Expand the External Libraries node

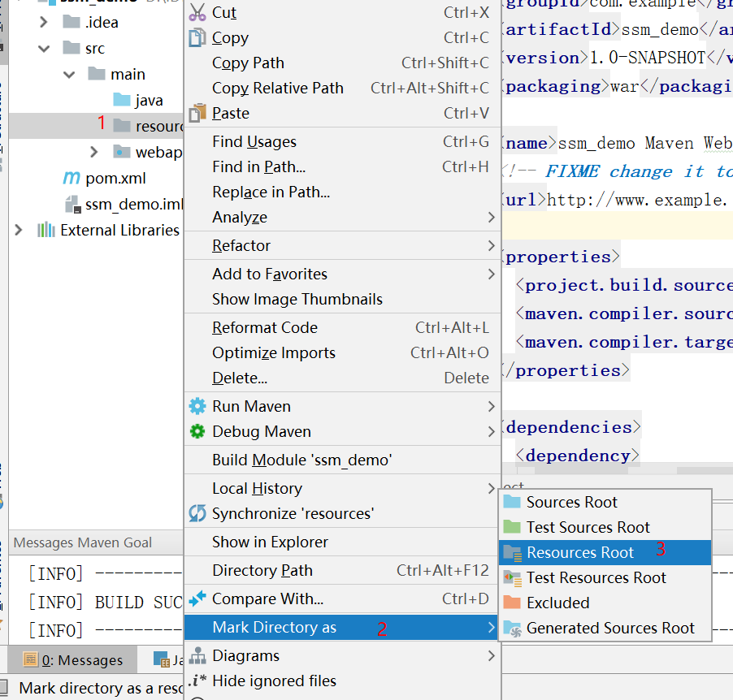click(x=18, y=230)
